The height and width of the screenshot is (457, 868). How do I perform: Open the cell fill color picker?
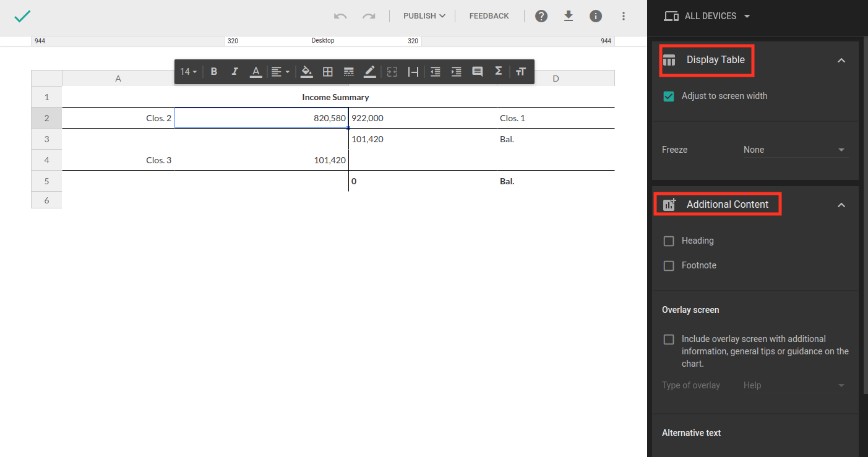tap(306, 72)
